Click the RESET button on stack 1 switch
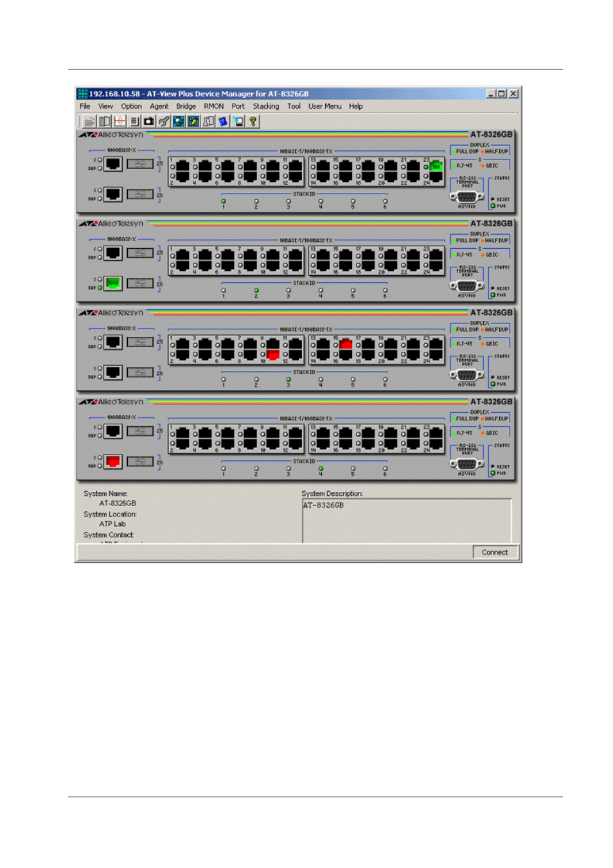The width and height of the screenshot is (613, 868). (493, 199)
